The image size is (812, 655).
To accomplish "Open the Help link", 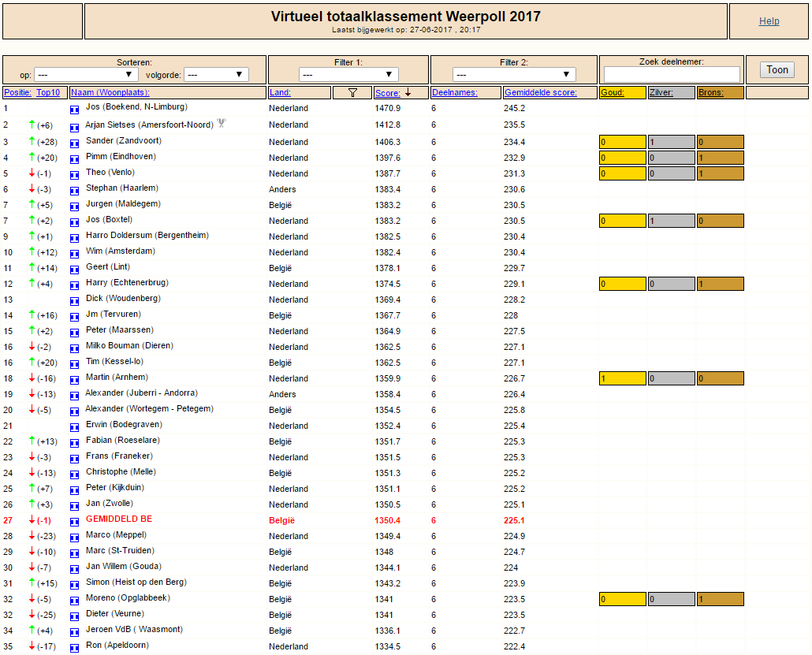I will [x=769, y=21].
